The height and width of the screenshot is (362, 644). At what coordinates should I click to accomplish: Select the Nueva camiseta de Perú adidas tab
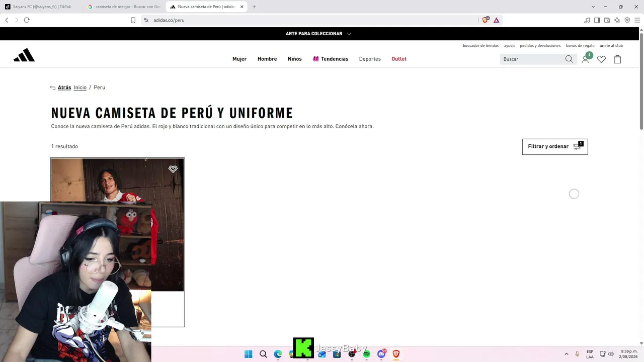tap(206, 7)
